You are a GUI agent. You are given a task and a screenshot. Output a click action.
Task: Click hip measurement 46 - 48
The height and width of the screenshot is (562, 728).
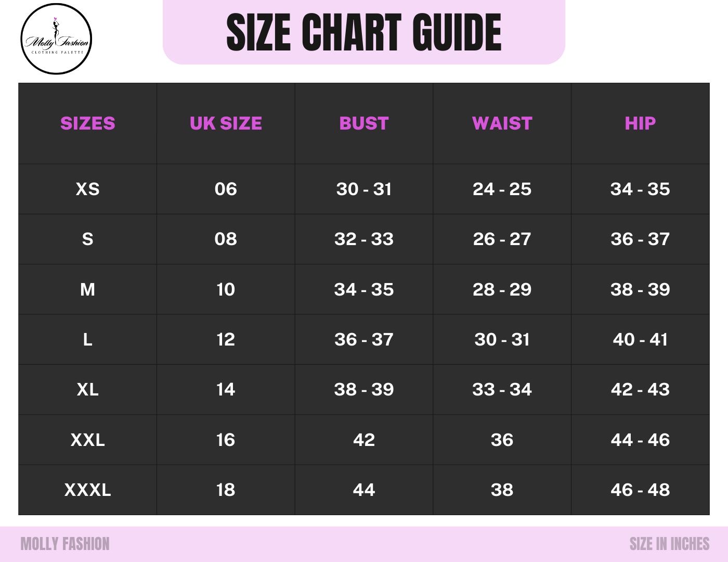pos(640,490)
